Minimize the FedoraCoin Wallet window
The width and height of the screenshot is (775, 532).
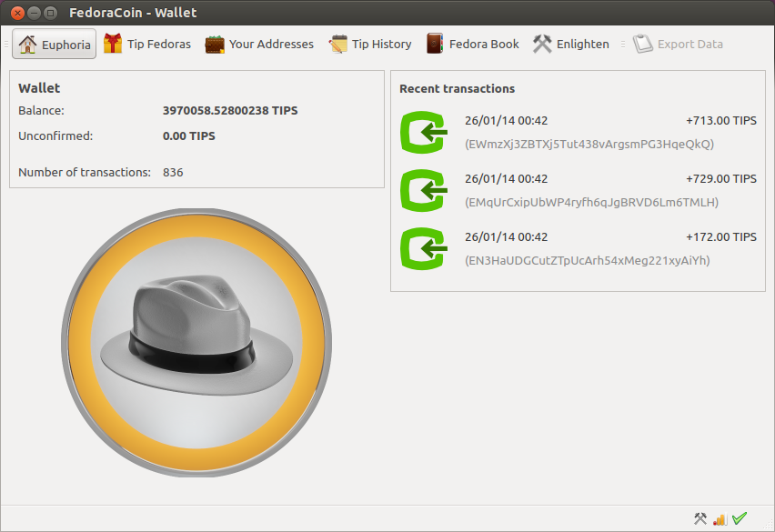coord(34,13)
